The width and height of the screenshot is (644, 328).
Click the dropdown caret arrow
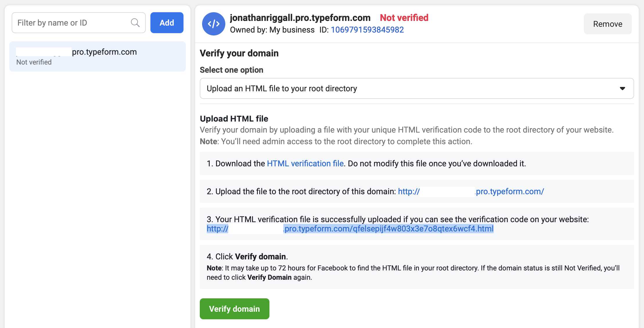pyautogui.click(x=622, y=88)
